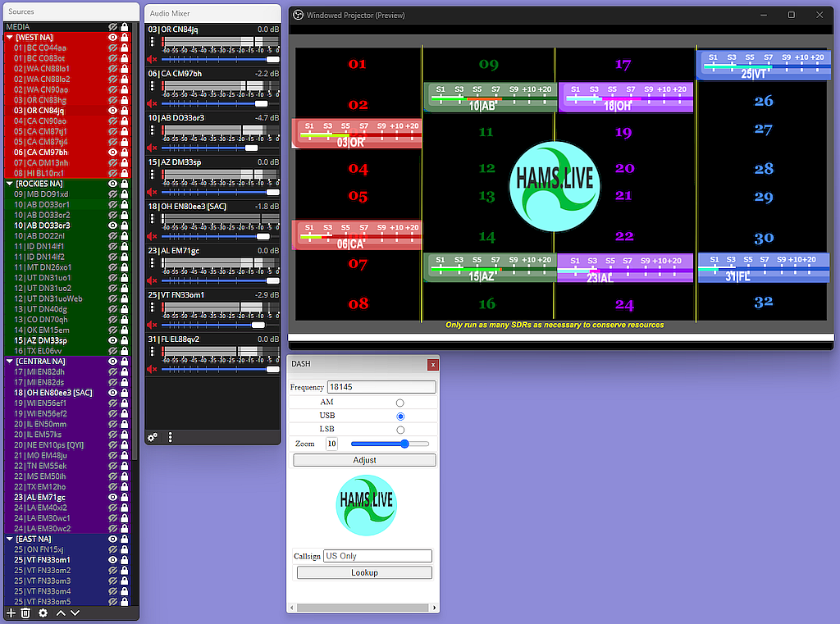The width and height of the screenshot is (840, 624).
Task: Click the Lookup button for callsign
Action: pos(364,572)
